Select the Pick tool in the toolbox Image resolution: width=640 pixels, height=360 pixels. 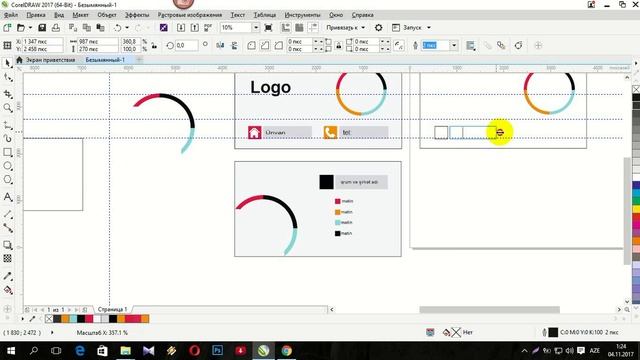[7, 63]
